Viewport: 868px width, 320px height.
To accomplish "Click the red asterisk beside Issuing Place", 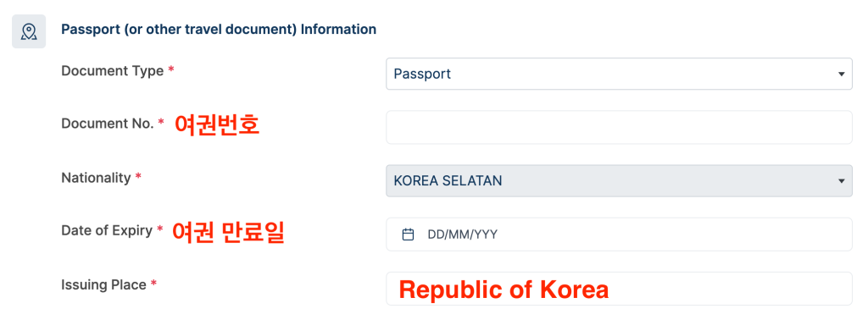I will pyautogui.click(x=154, y=284).
